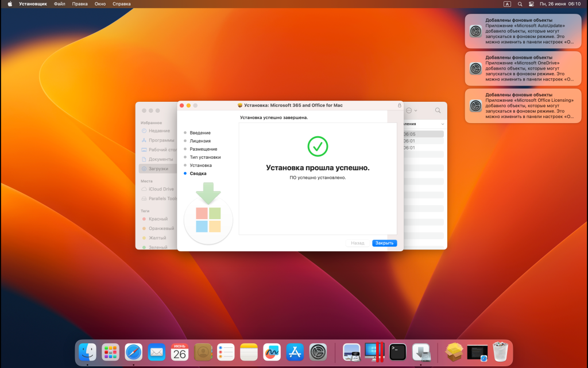
Task: Open Spotlight search in menu bar
Action: click(520, 4)
